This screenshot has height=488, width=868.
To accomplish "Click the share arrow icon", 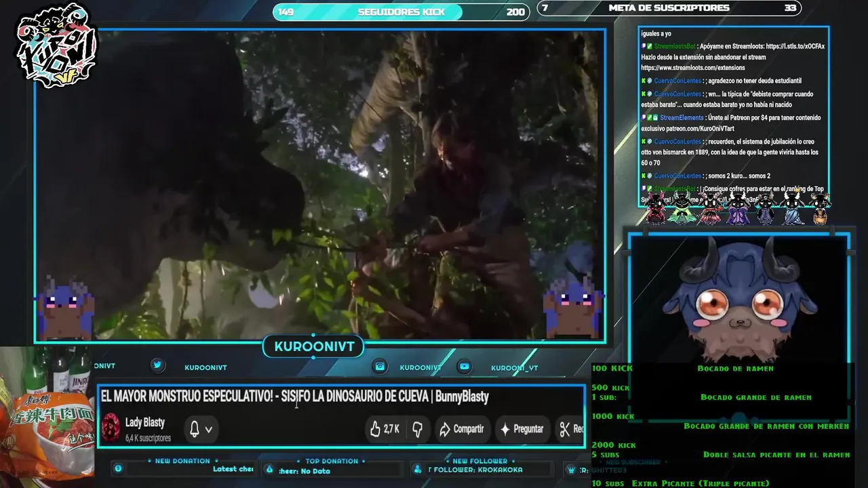I will coord(445,429).
